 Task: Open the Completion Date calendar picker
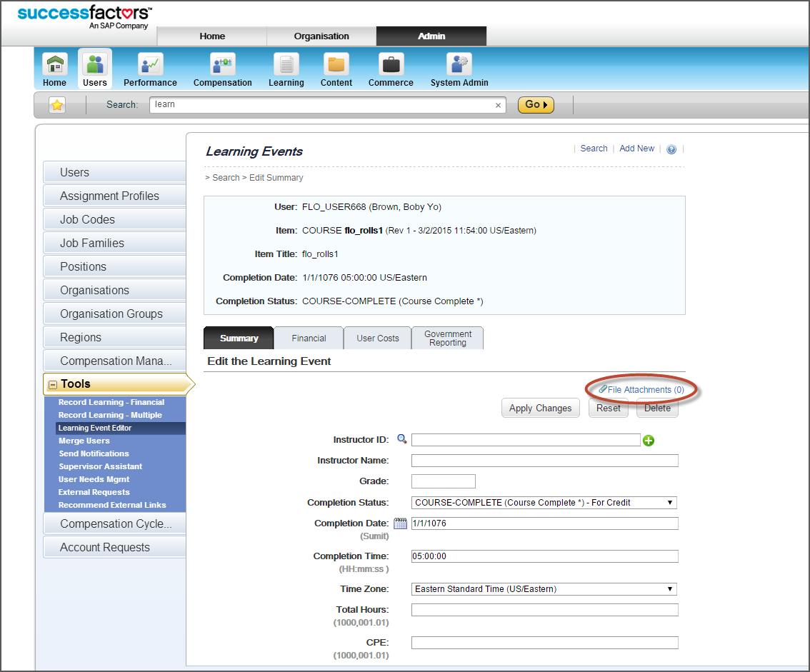[400, 523]
